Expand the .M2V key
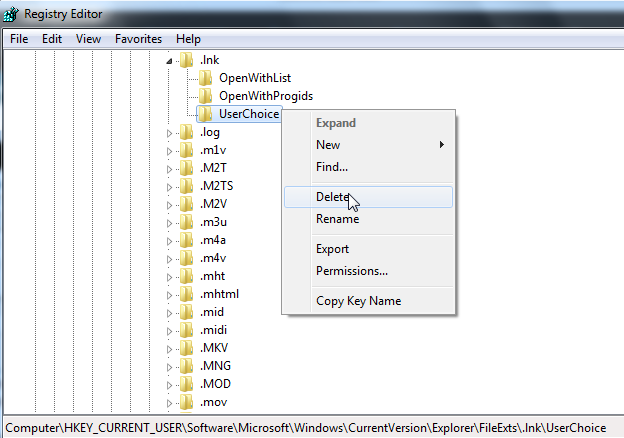 coord(169,205)
